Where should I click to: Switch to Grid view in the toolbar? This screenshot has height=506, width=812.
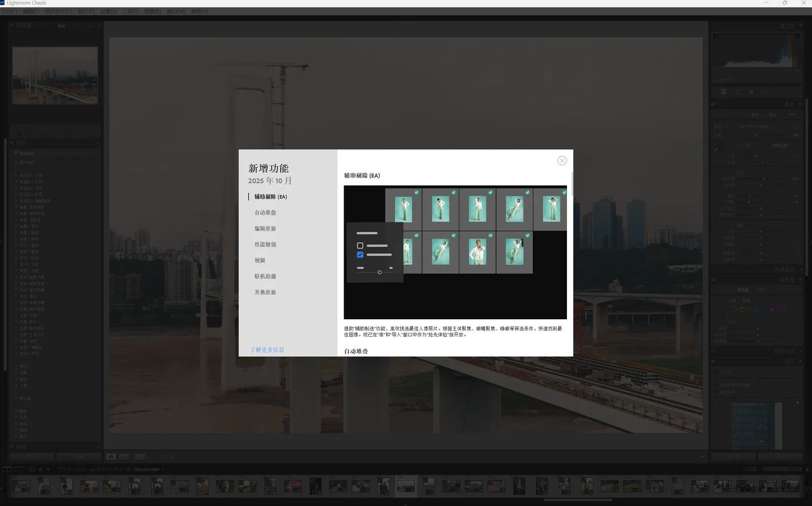[111, 456]
